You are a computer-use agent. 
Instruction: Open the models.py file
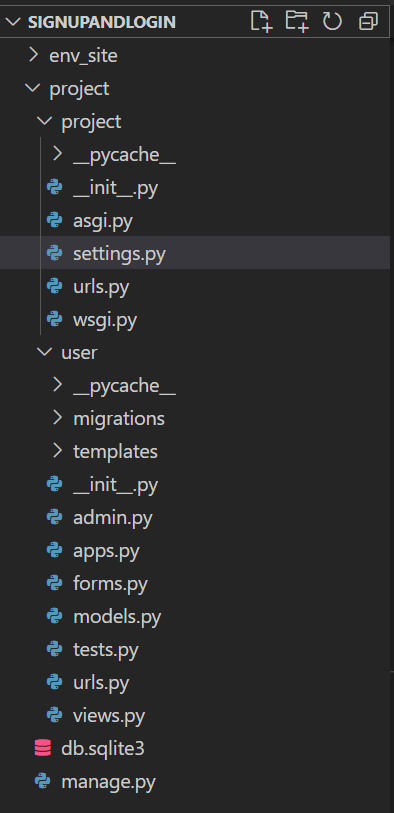117,617
